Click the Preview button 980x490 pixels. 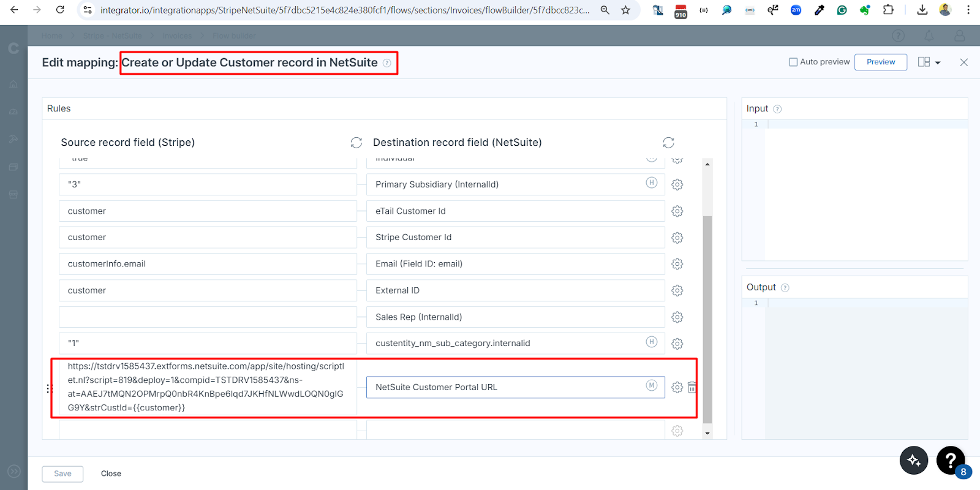[880, 62]
